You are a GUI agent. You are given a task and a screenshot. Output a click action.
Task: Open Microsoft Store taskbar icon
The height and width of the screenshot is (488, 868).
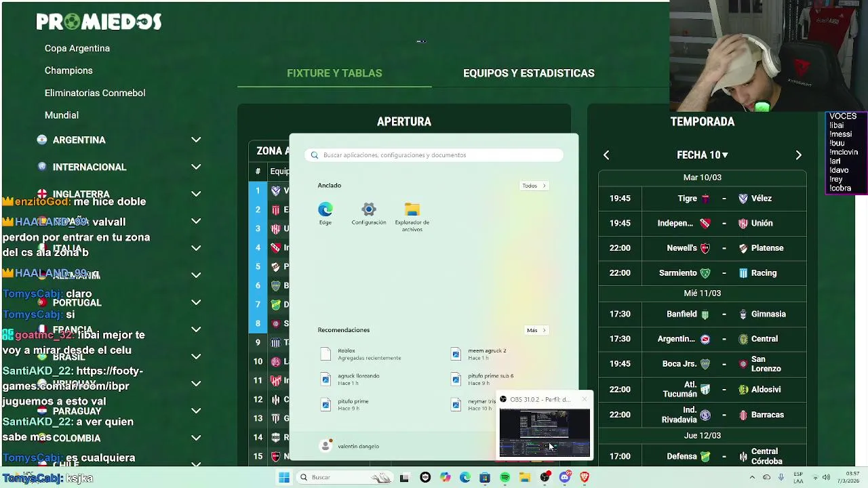[x=485, y=477]
